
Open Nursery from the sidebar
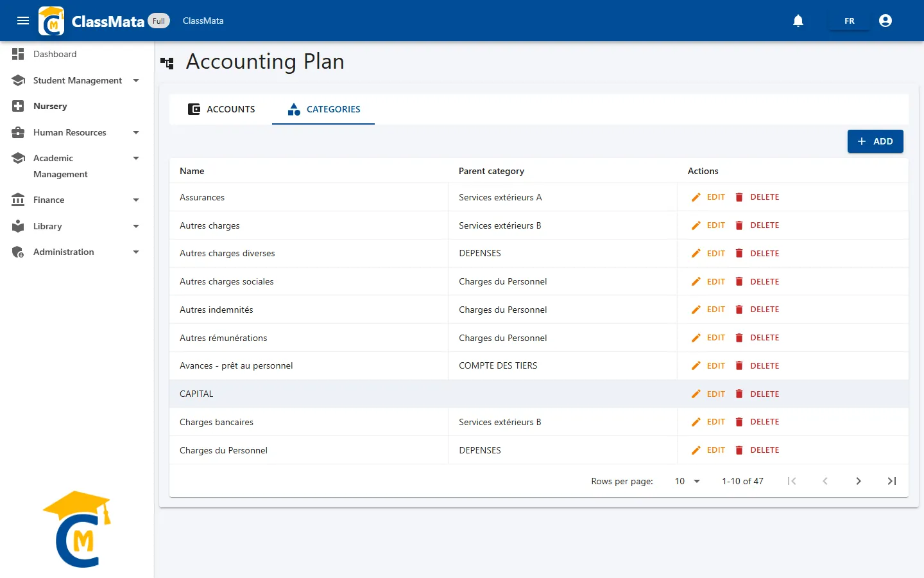(x=77, y=106)
